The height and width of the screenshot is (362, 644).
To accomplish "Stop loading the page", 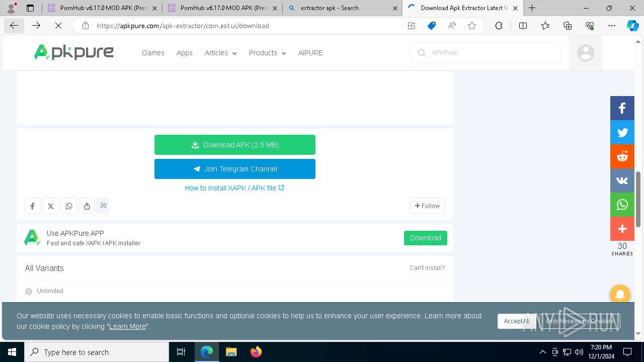I will (58, 26).
